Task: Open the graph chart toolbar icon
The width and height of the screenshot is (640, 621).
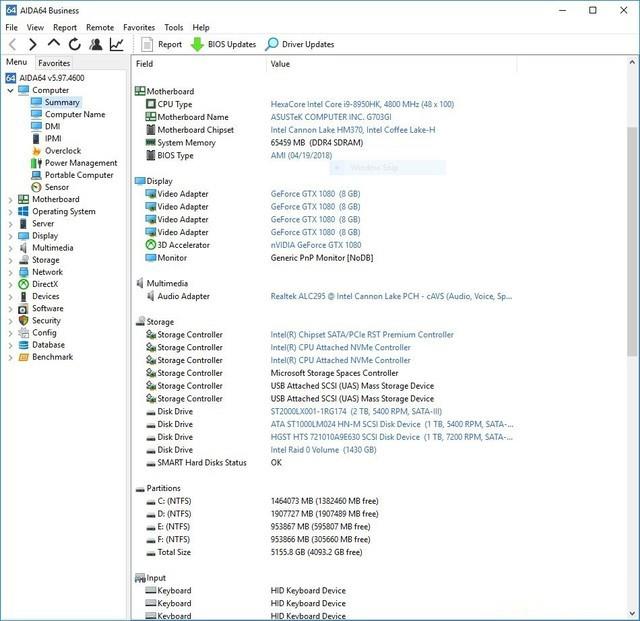Action: pyautogui.click(x=117, y=44)
